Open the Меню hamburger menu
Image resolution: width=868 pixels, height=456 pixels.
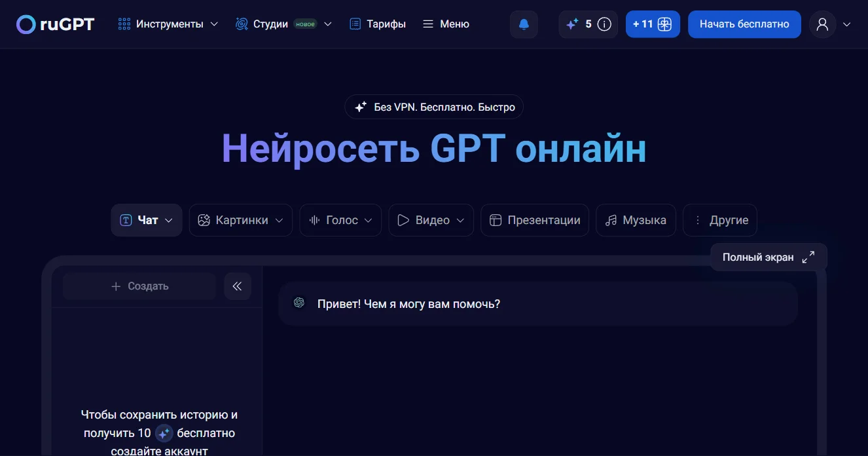(x=446, y=24)
